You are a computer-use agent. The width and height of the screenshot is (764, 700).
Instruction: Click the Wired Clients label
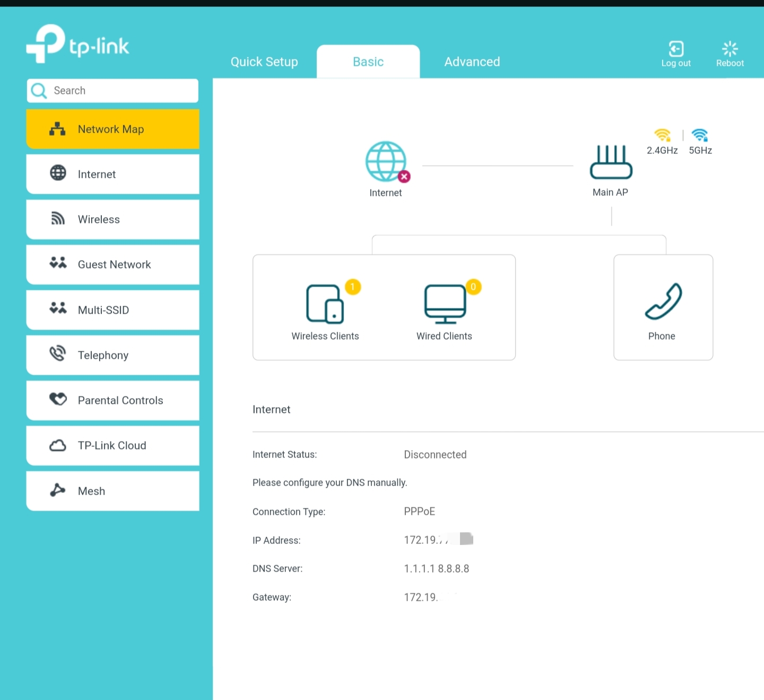pyautogui.click(x=444, y=336)
